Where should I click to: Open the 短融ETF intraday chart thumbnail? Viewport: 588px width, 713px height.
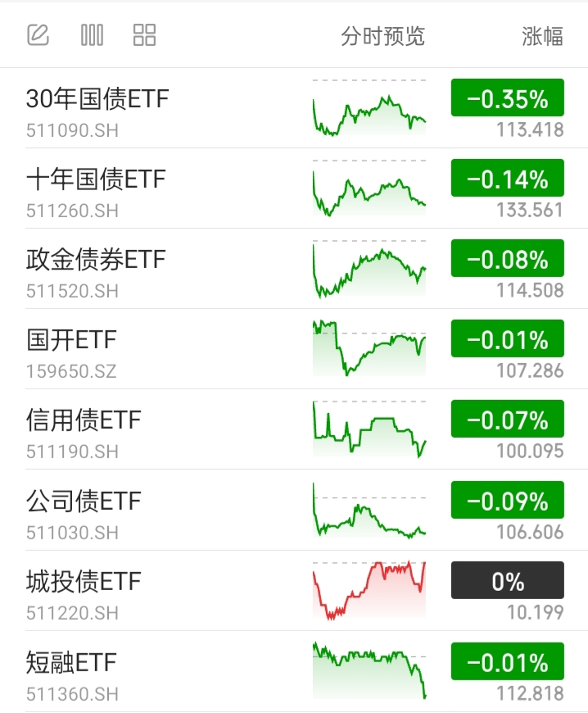pyautogui.click(x=369, y=670)
